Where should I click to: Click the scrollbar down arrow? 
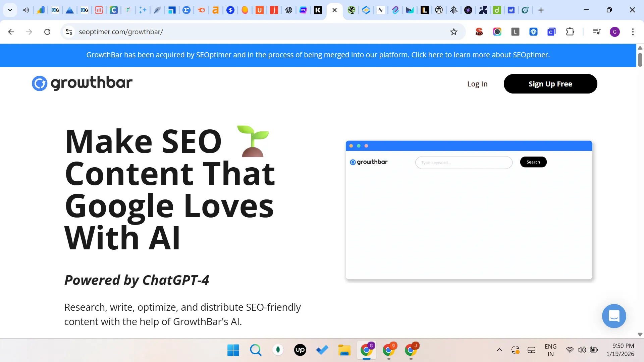[640, 334]
